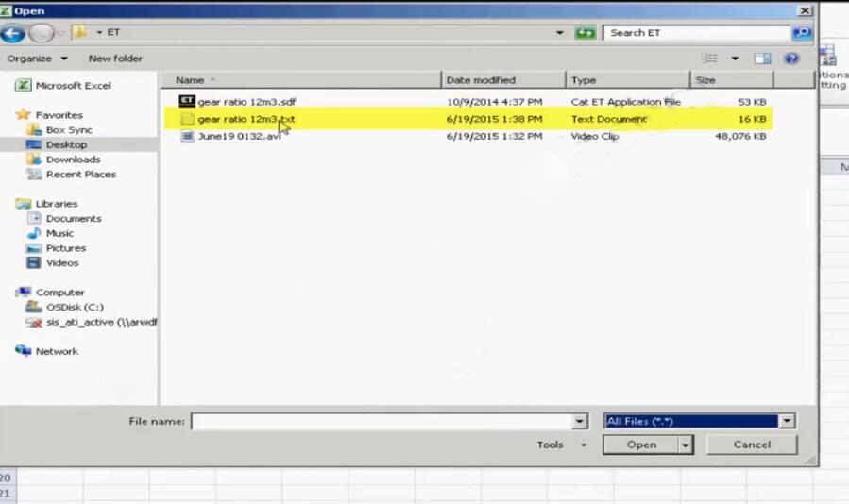849x504 pixels.
Task: Select the file gear ratio 12m3.sdf
Action: click(246, 101)
